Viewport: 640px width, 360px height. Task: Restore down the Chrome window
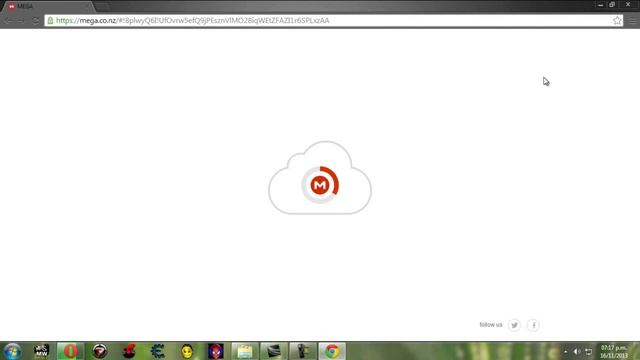(x=612, y=5)
